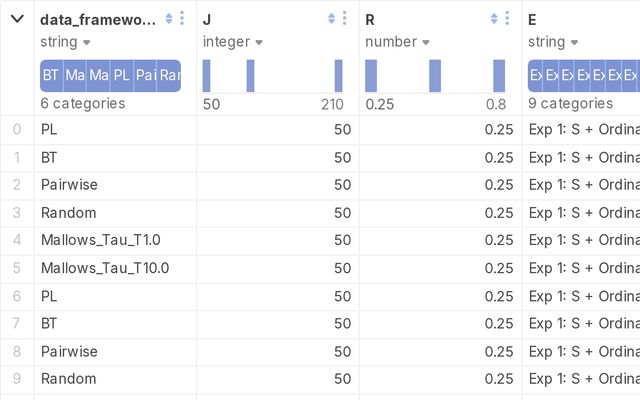Open J column options menu
This screenshot has width=640, height=400.
coord(345,19)
